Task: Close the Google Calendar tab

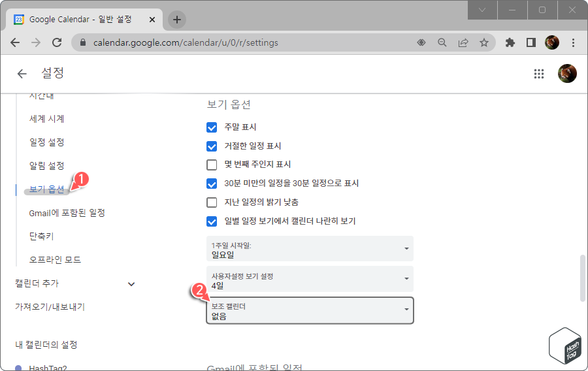Action: 152,20
